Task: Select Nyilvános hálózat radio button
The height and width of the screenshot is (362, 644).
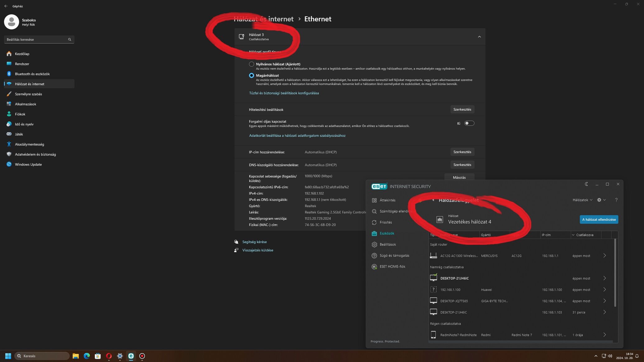Action: pos(251,64)
